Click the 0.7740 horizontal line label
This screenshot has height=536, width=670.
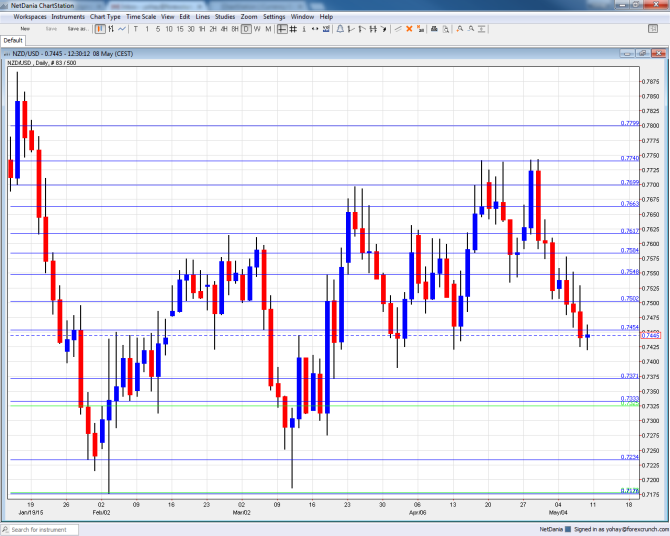pos(630,158)
